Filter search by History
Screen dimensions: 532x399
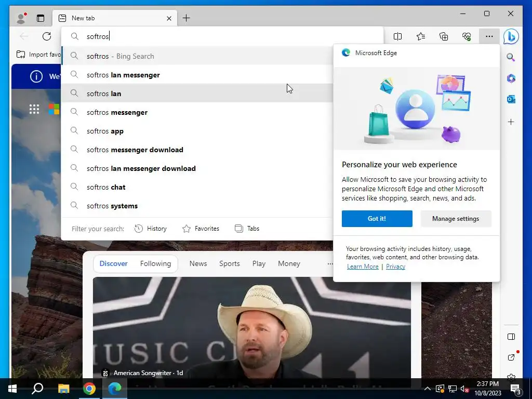[x=151, y=229]
